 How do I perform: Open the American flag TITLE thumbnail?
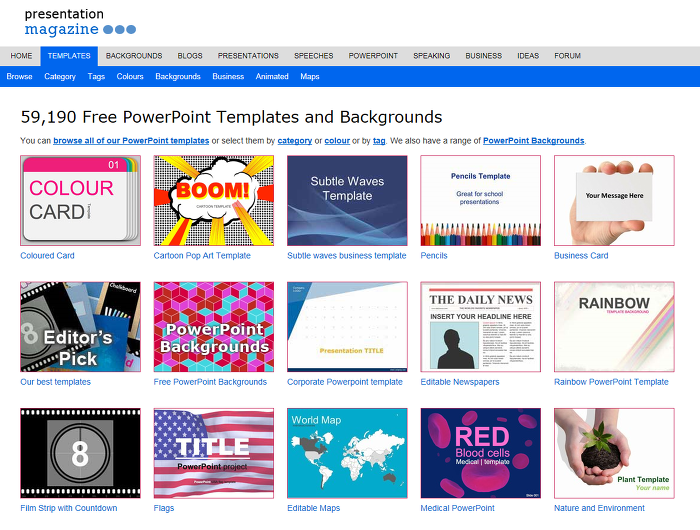(x=214, y=453)
